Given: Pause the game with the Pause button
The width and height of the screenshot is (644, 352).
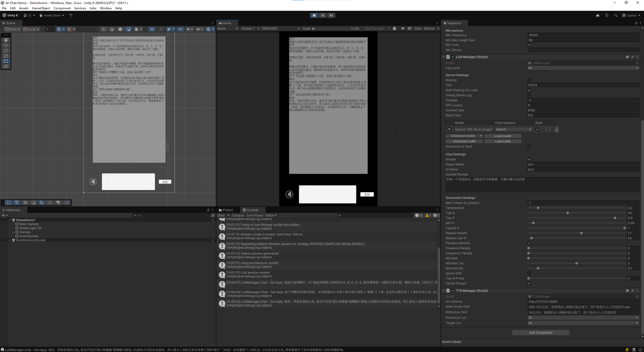Looking at the screenshot, I should pos(322,15).
